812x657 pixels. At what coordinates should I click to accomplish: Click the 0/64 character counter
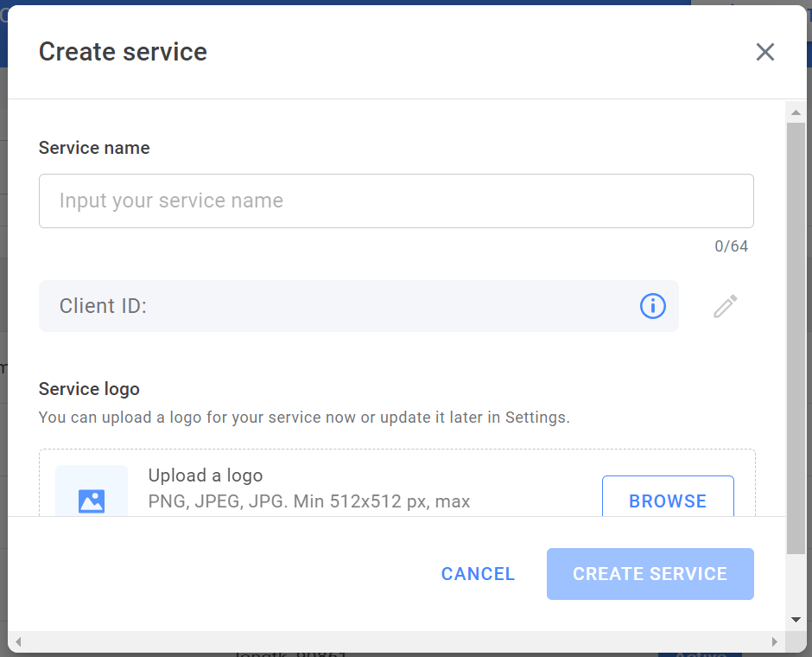(731, 246)
